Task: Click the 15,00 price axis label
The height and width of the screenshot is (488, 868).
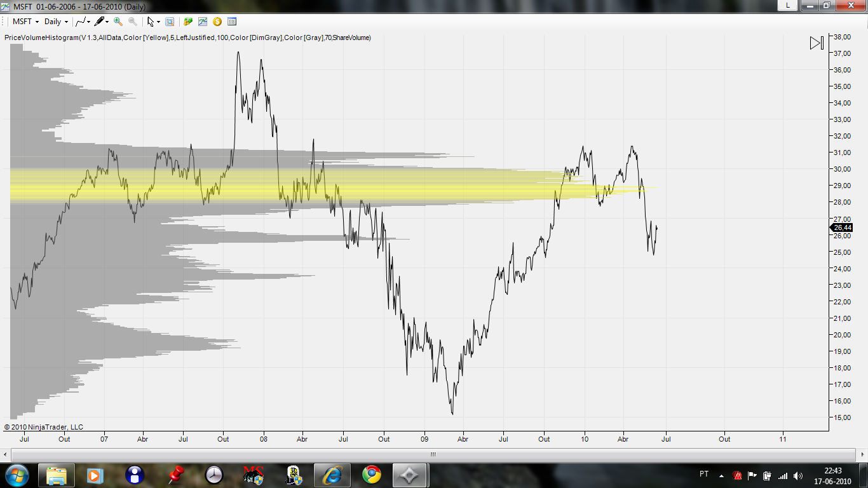Action: tap(843, 417)
